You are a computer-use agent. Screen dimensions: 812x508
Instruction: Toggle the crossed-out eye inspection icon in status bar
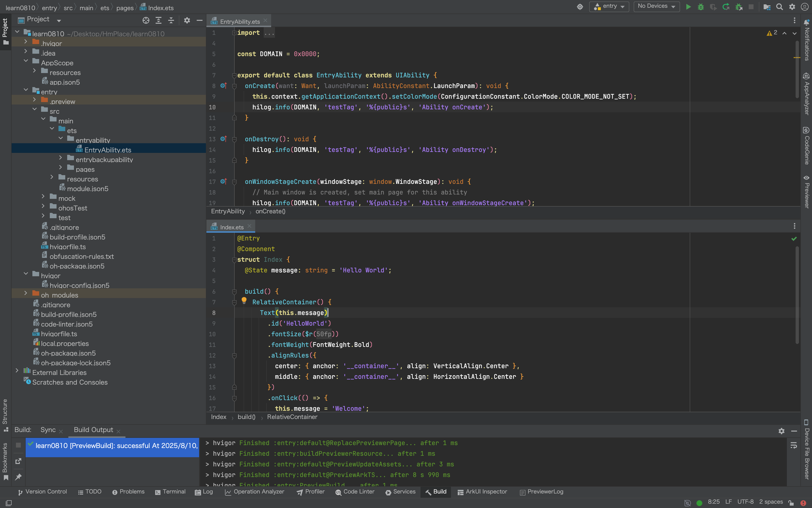tap(688, 503)
